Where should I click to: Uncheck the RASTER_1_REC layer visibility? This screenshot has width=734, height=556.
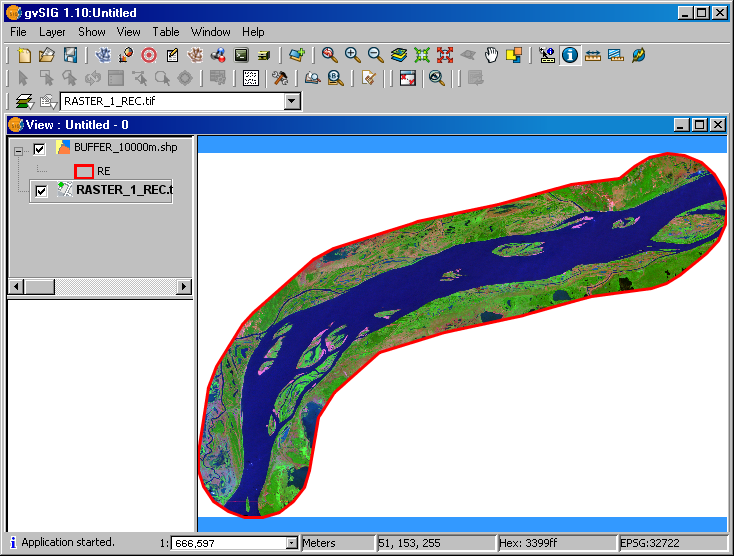pyautogui.click(x=41, y=191)
